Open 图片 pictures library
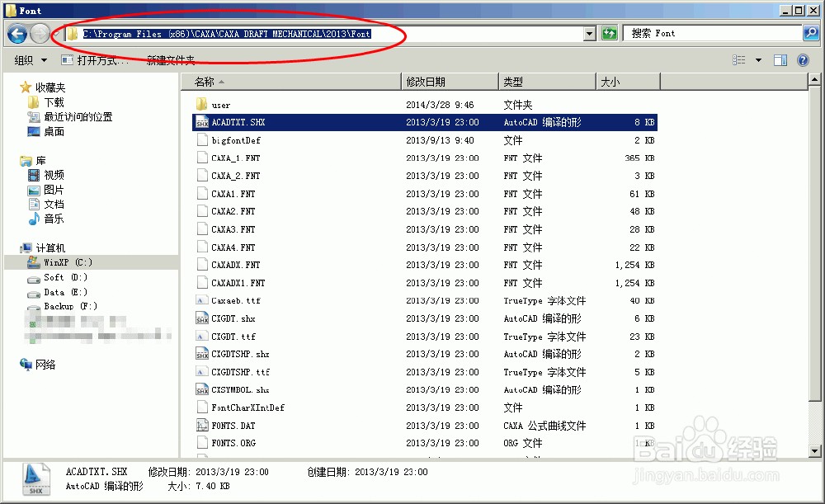This screenshot has width=825, height=504. [46, 190]
